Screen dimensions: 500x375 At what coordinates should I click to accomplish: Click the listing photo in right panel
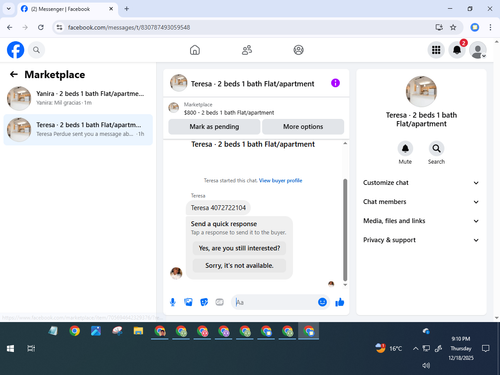[x=421, y=92]
